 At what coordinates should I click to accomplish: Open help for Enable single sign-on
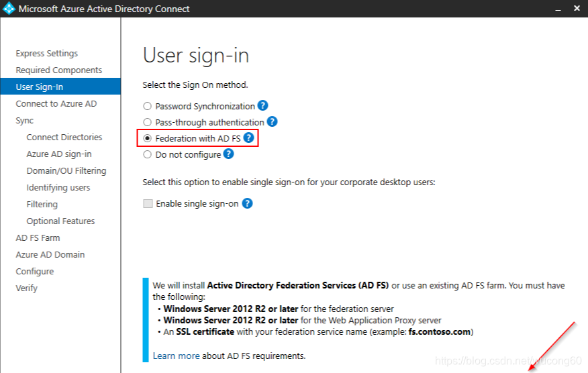(247, 203)
